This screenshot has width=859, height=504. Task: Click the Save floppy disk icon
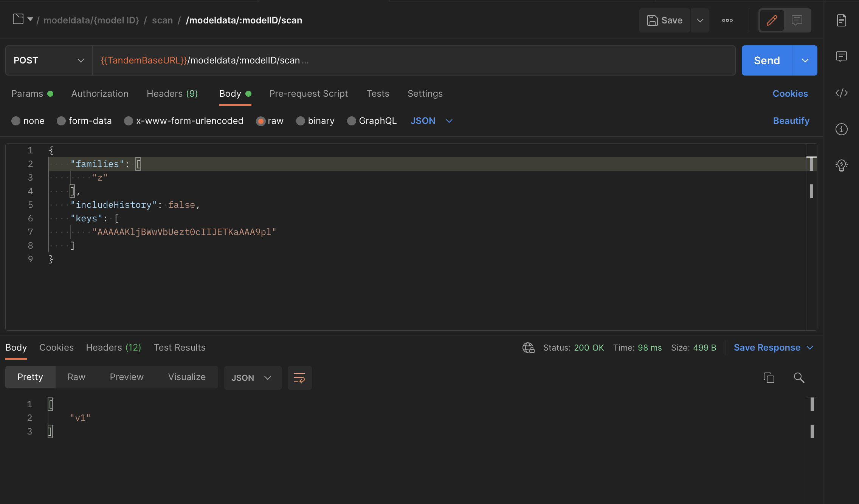652,20
